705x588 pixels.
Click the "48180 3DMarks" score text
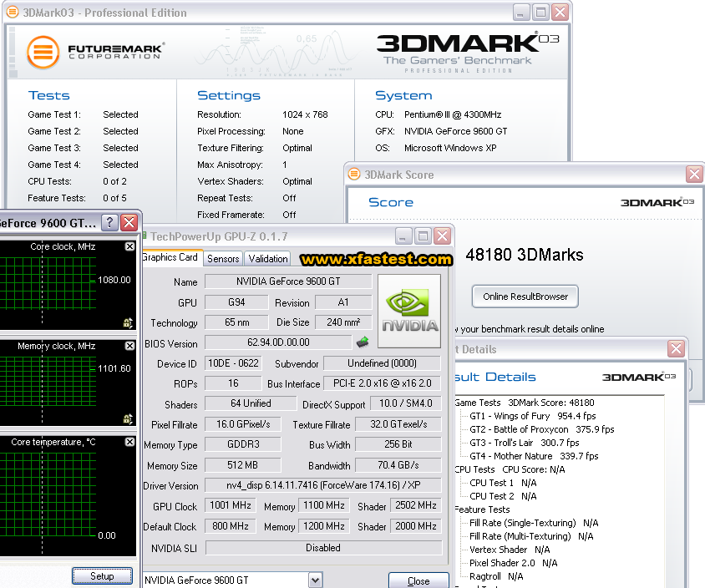(x=525, y=255)
